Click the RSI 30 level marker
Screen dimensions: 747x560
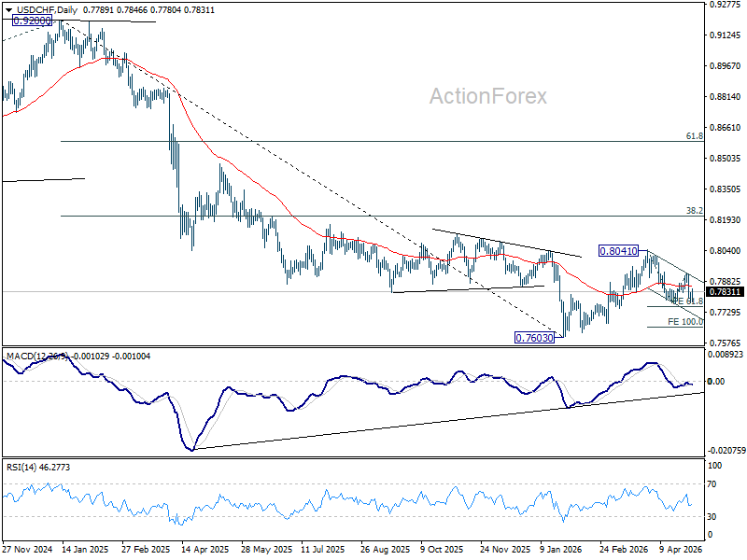pos(712,517)
